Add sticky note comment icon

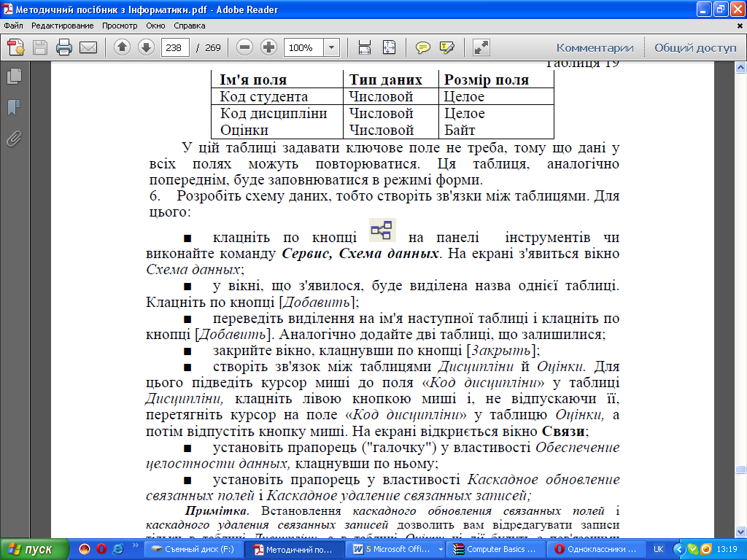click(x=422, y=47)
